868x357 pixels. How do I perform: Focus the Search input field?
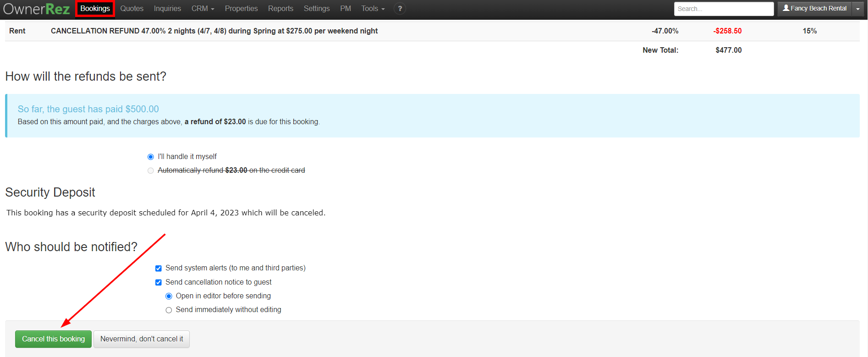point(724,9)
